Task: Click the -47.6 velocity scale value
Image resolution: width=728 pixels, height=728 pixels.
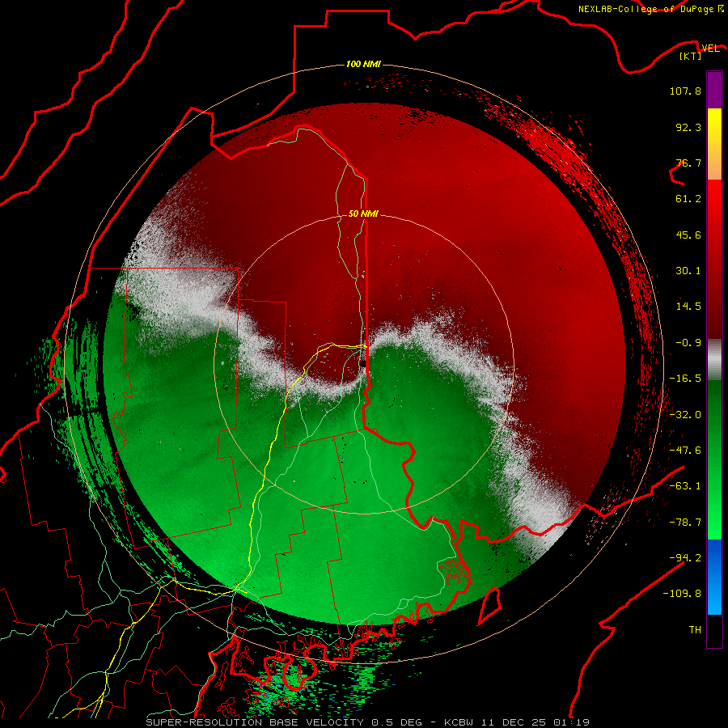Action: pos(685,451)
